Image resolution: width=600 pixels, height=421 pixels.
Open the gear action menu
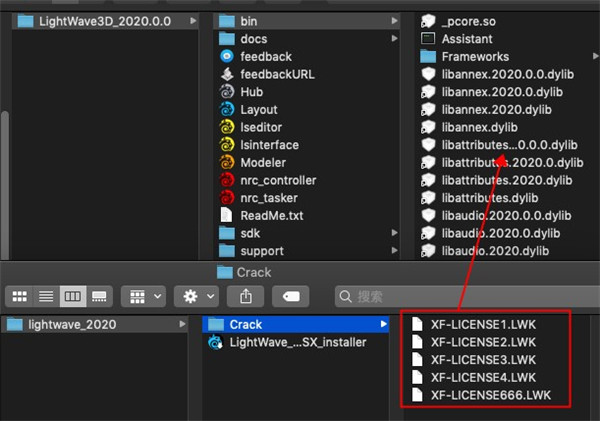click(196, 296)
